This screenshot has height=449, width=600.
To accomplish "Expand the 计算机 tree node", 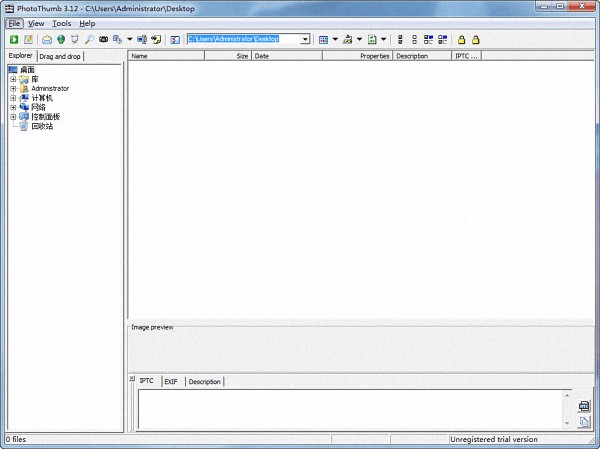I will coord(13,98).
